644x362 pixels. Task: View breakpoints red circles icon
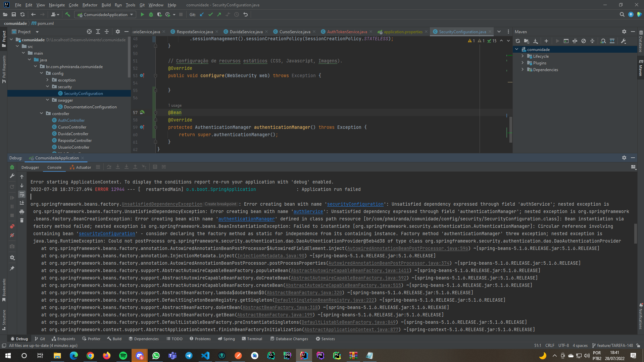click(12, 226)
